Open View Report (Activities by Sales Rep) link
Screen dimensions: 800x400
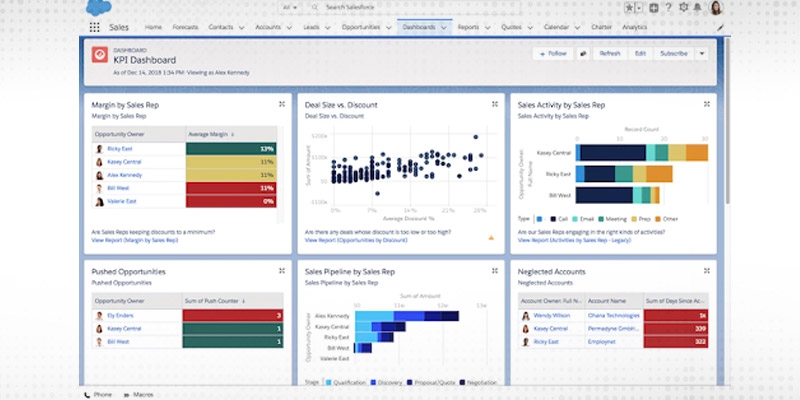[x=574, y=240]
